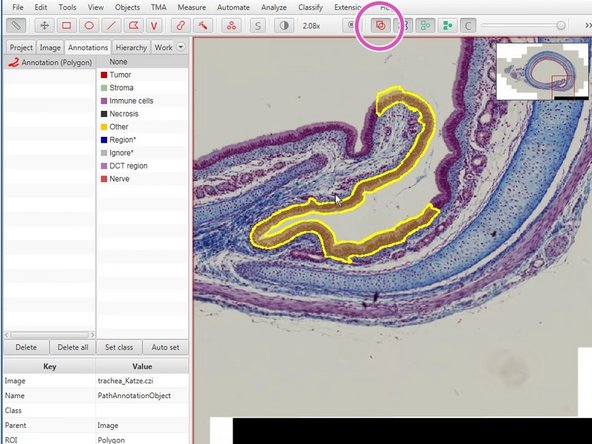Open the Objects menu
Viewport: 592px width, 444px height.
click(x=127, y=7)
